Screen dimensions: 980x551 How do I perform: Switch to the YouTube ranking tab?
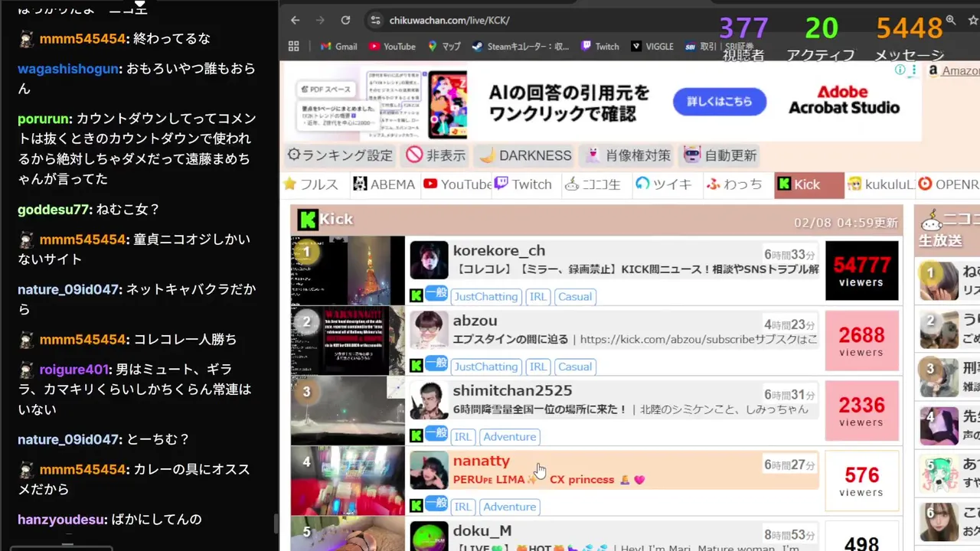pos(457,184)
